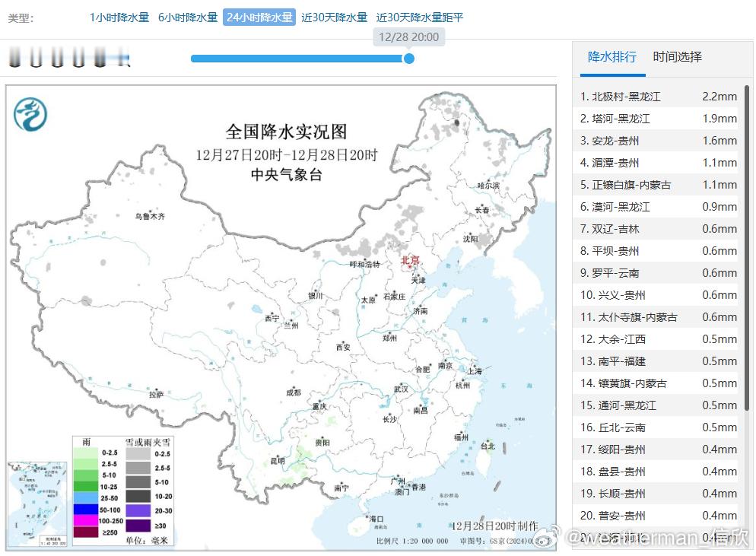Open the 近30天降水量距平 view
The image size is (756, 556).
420,17
